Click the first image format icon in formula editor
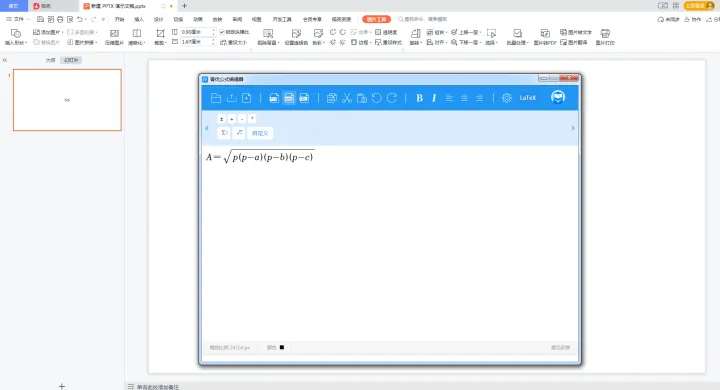The image size is (720, 390). click(274, 98)
